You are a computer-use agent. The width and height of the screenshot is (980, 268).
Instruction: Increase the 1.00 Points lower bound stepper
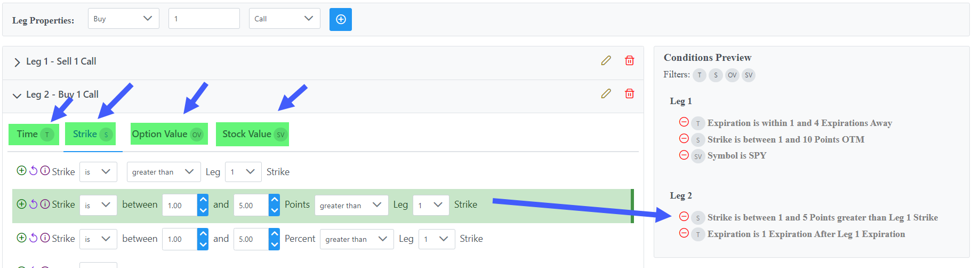coord(203,200)
